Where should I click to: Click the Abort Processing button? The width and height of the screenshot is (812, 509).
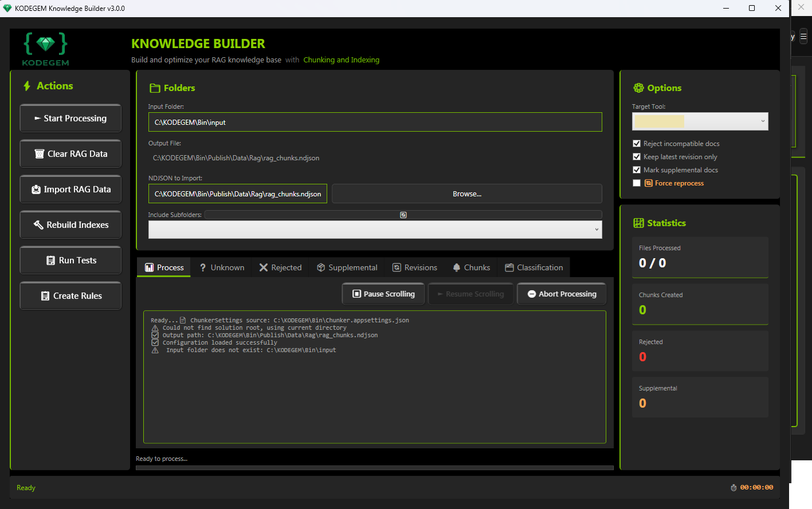[562, 294]
